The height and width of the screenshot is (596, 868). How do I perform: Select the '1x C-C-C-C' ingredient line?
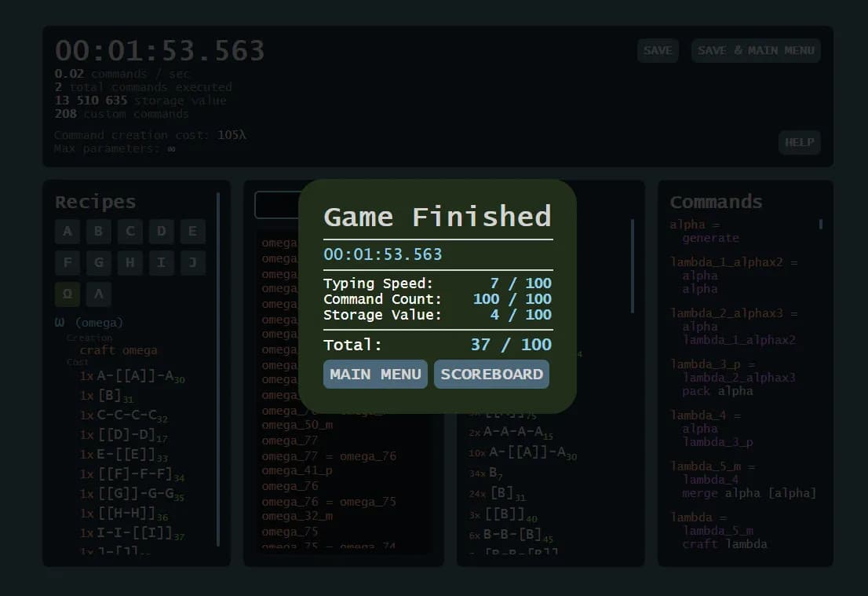[x=126, y=415]
